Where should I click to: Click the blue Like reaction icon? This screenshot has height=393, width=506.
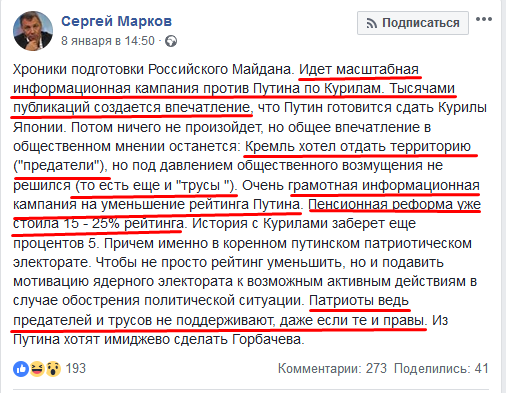[21, 369]
